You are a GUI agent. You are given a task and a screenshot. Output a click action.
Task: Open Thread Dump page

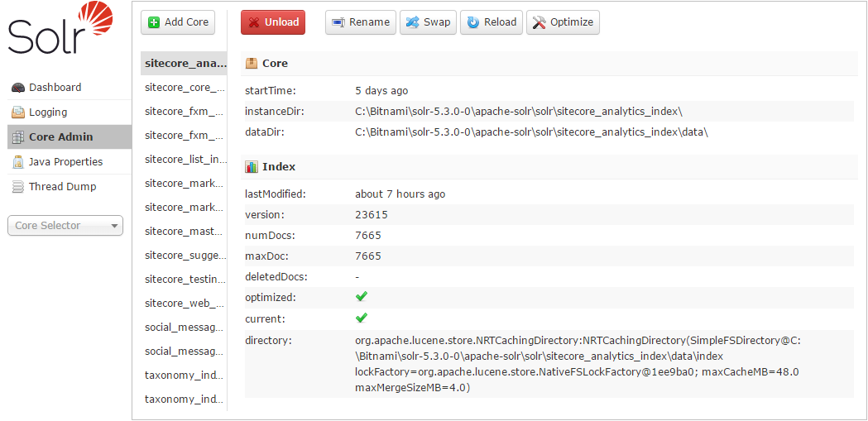(x=70, y=186)
